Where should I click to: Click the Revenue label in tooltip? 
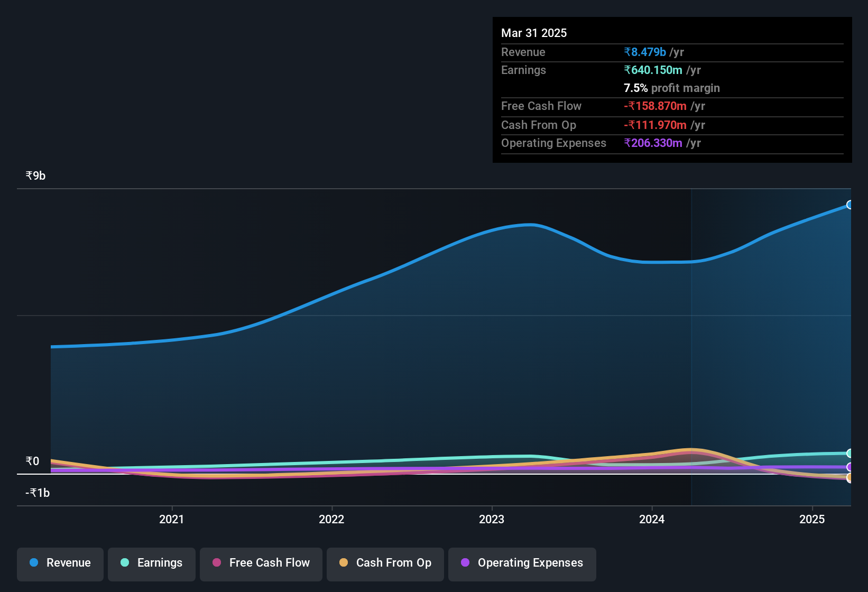[x=523, y=52]
